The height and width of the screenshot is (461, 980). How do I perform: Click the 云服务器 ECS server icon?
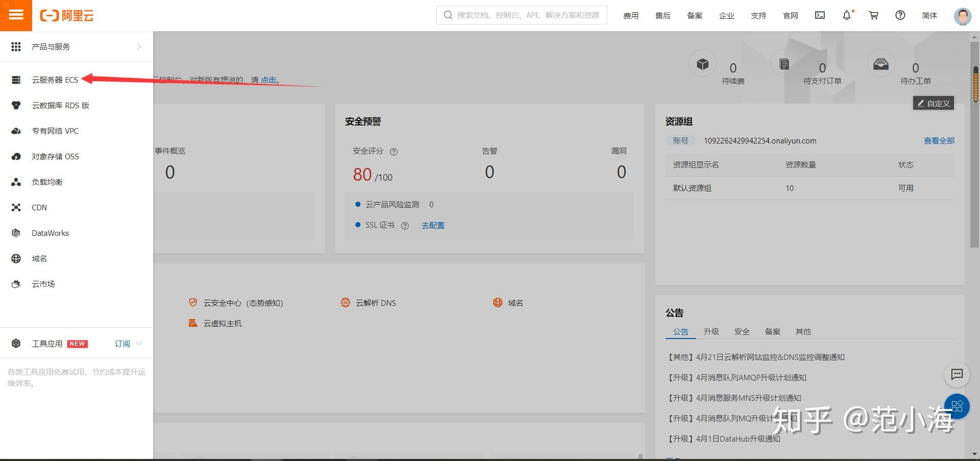[16, 80]
